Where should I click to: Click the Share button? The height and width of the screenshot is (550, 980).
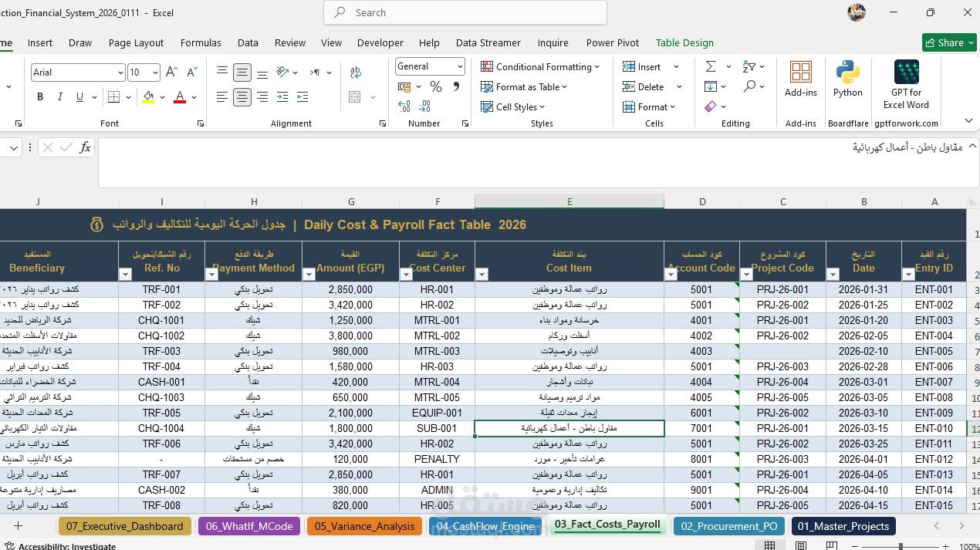[x=949, y=43]
